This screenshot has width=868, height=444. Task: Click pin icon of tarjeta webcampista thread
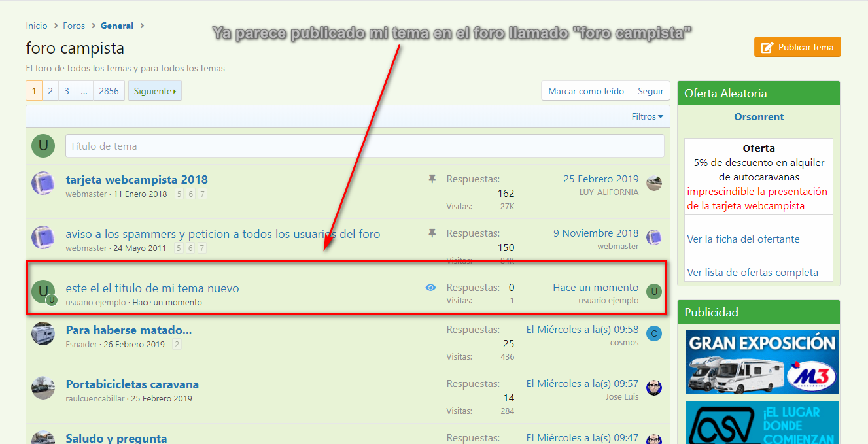tap(432, 179)
